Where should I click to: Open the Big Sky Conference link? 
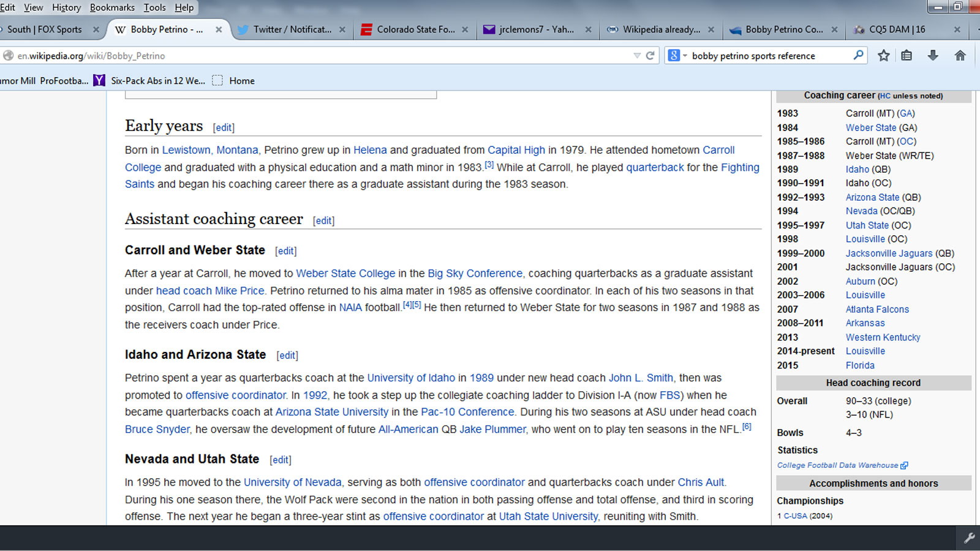pyautogui.click(x=475, y=274)
